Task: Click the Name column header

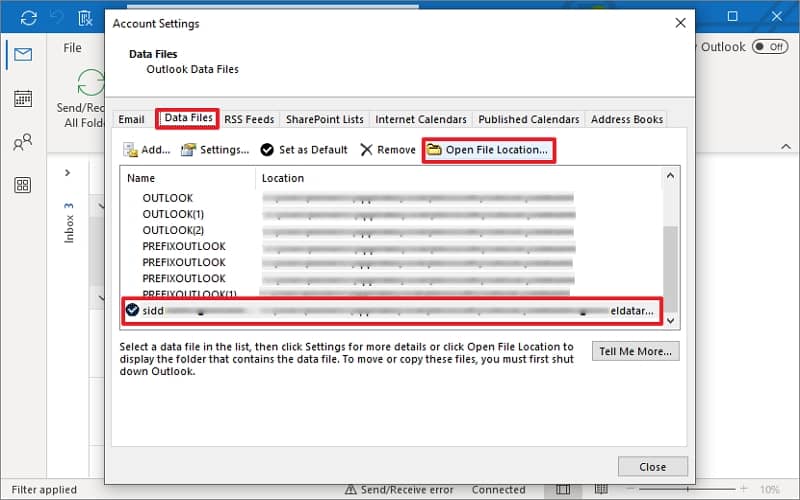Action: pos(188,178)
